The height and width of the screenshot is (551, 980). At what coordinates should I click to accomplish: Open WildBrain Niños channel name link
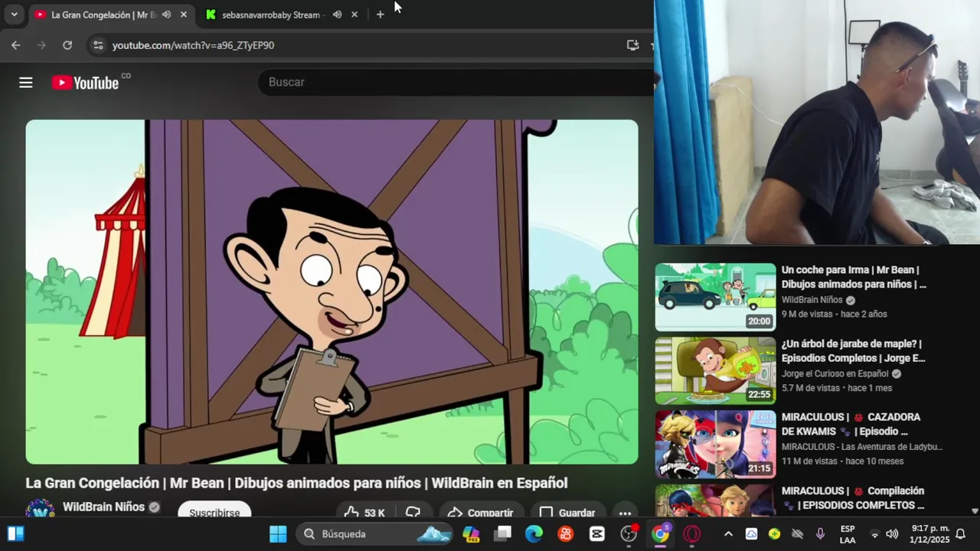click(103, 507)
